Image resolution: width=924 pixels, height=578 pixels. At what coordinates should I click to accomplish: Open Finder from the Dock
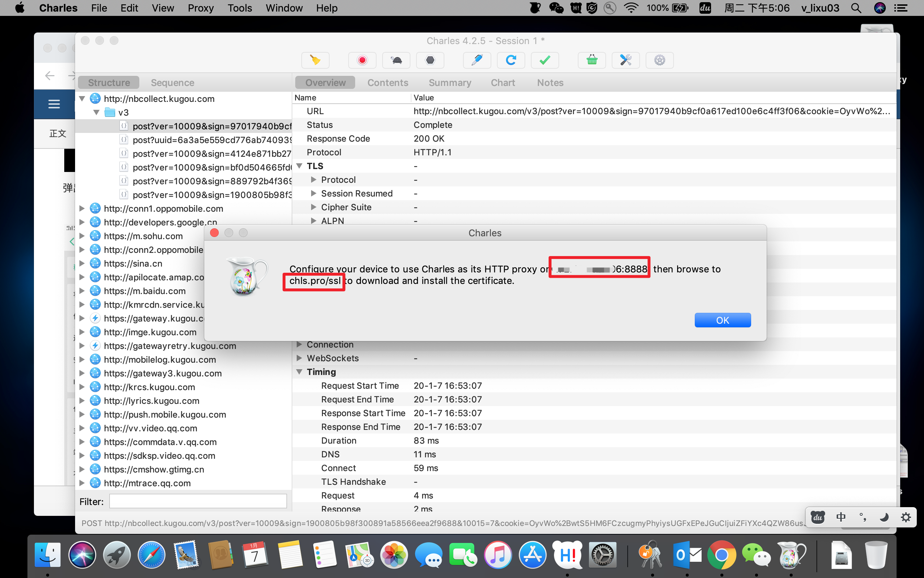coord(47,554)
